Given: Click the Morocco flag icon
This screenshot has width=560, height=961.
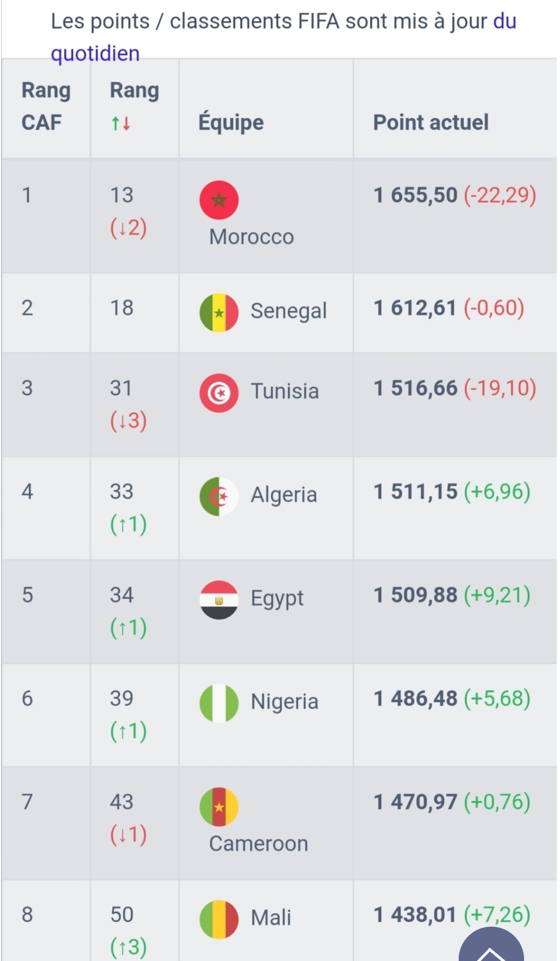Looking at the screenshot, I should (219, 200).
